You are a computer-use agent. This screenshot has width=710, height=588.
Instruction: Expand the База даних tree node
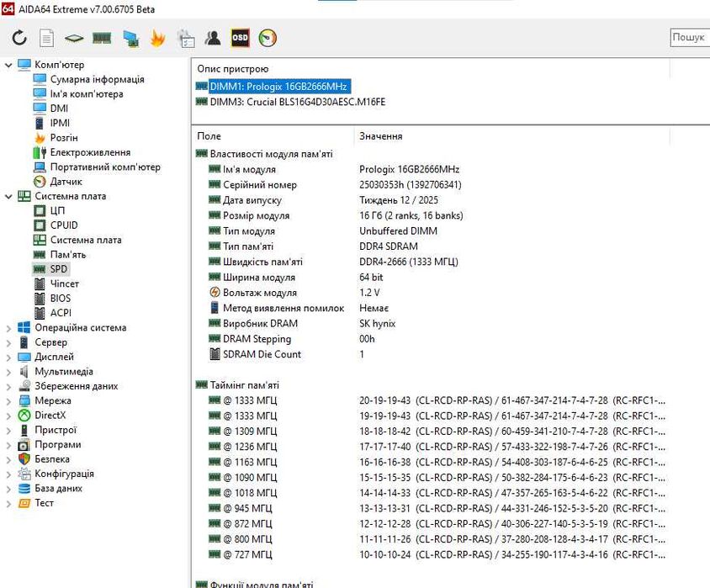point(8,489)
